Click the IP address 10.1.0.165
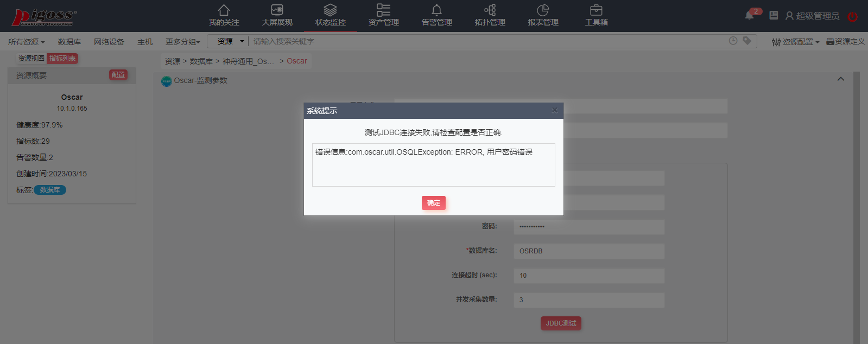868x344 pixels. point(72,109)
